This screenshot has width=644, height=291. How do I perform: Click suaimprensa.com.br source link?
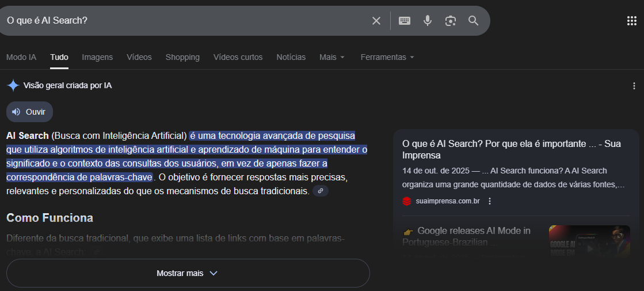(447, 201)
